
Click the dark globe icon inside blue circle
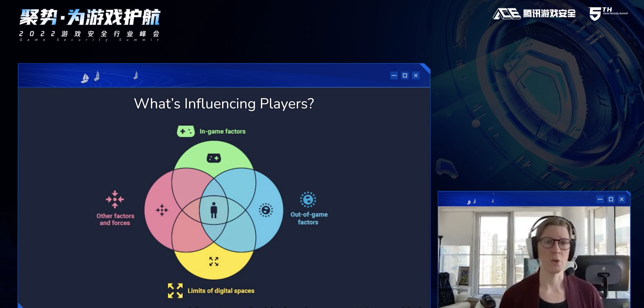tap(266, 210)
